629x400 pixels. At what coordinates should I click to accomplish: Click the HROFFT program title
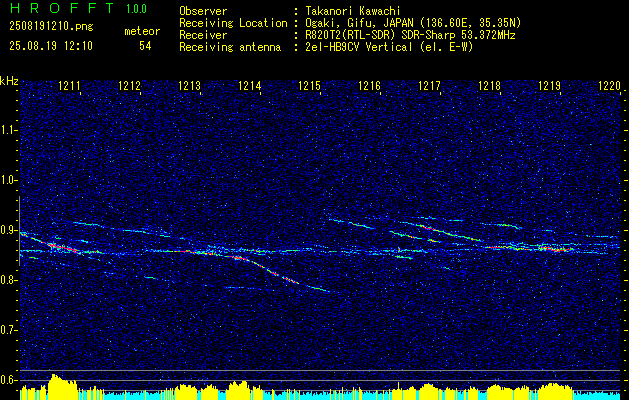(x=62, y=8)
